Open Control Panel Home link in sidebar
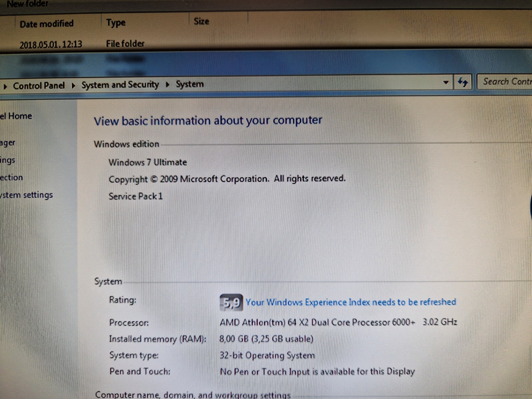 click(16, 116)
